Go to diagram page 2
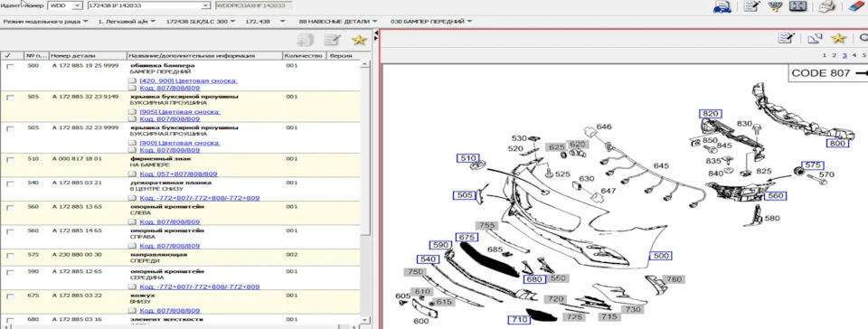 pyautogui.click(x=835, y=55)
